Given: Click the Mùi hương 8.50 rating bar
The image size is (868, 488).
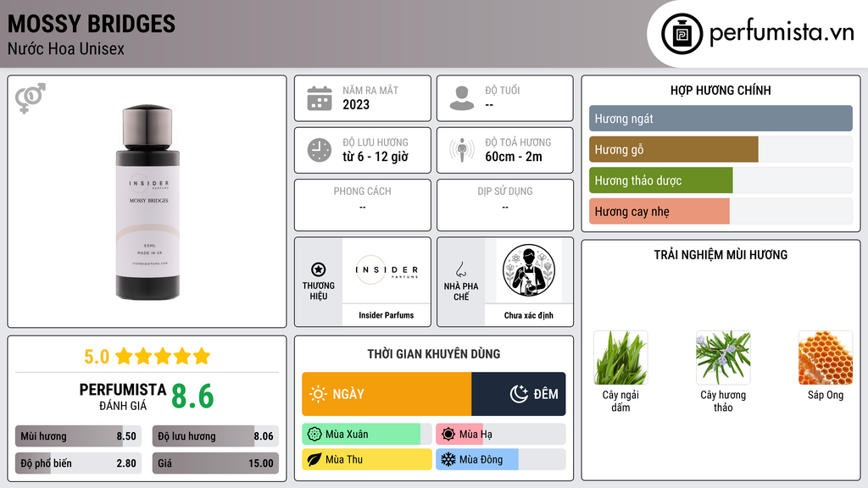Looking at the screenshot, I should [x=79, y=436].
